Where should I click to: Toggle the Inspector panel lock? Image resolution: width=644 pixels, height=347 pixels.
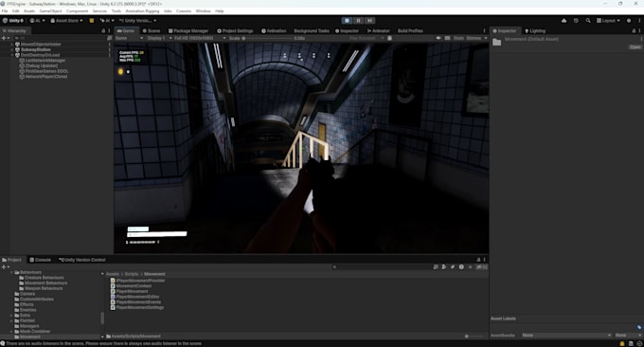tap(634, 31)
